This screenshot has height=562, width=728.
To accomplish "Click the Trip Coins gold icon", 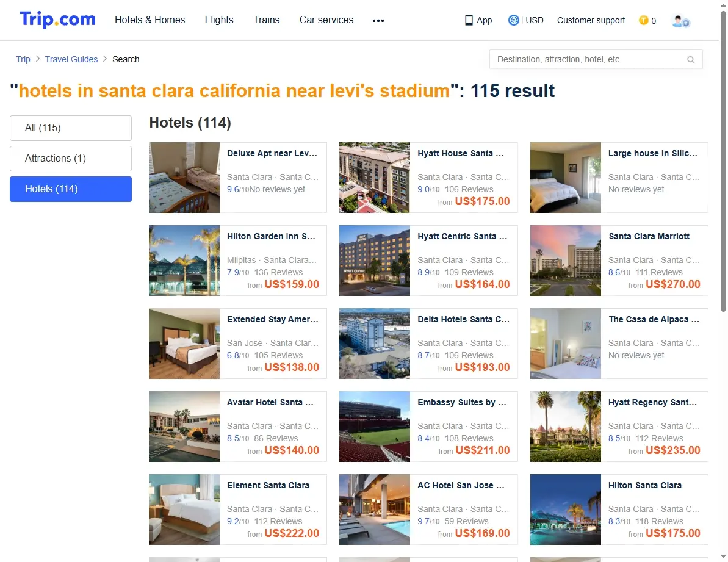I will point(644,20).
